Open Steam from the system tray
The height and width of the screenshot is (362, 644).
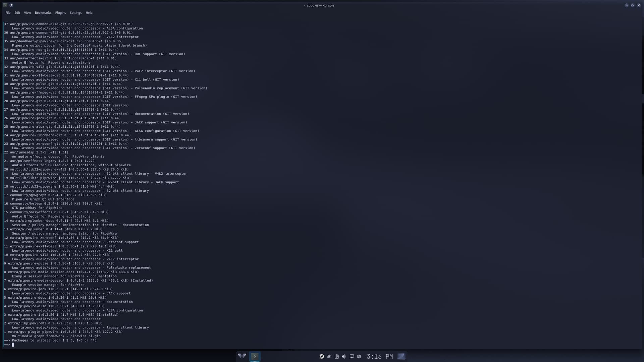point(322,356)
